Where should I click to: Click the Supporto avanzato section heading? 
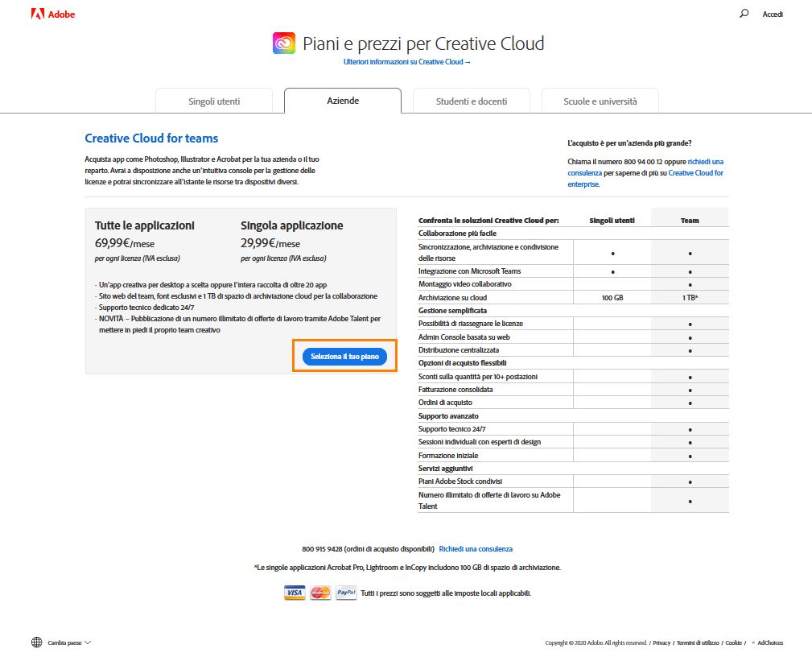point(448,416)
